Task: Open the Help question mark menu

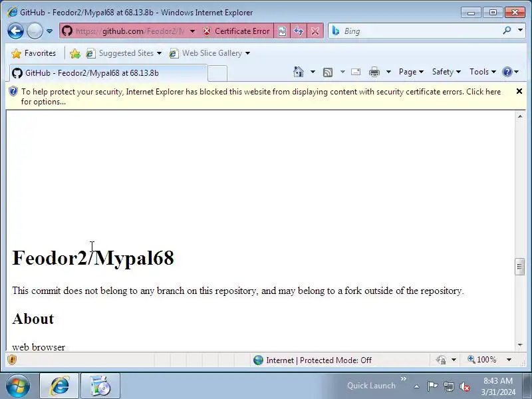Action: pos(510,72)
